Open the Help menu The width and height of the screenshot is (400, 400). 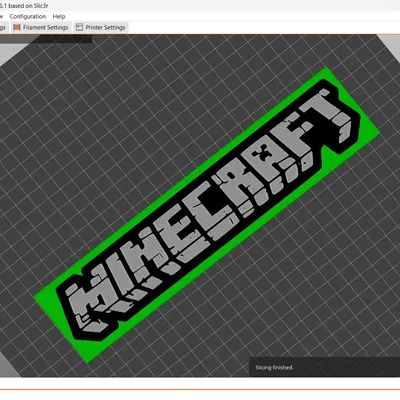[x=59, y=16]
